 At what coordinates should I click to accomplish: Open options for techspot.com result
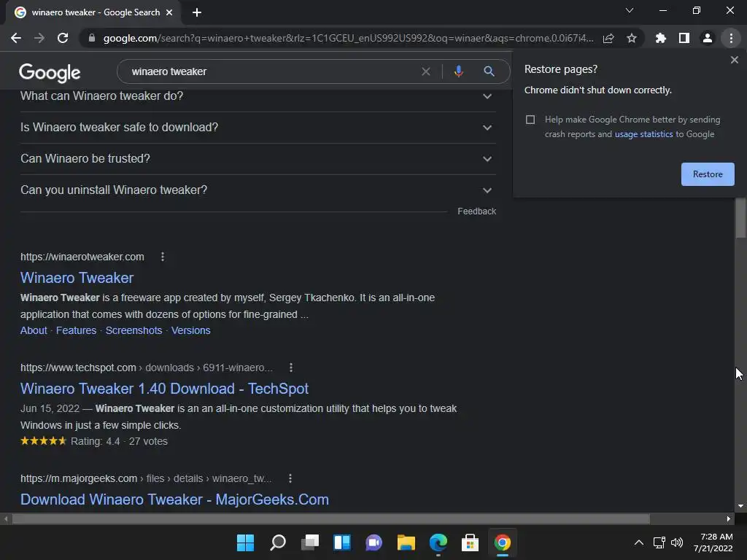pos(291,367)
